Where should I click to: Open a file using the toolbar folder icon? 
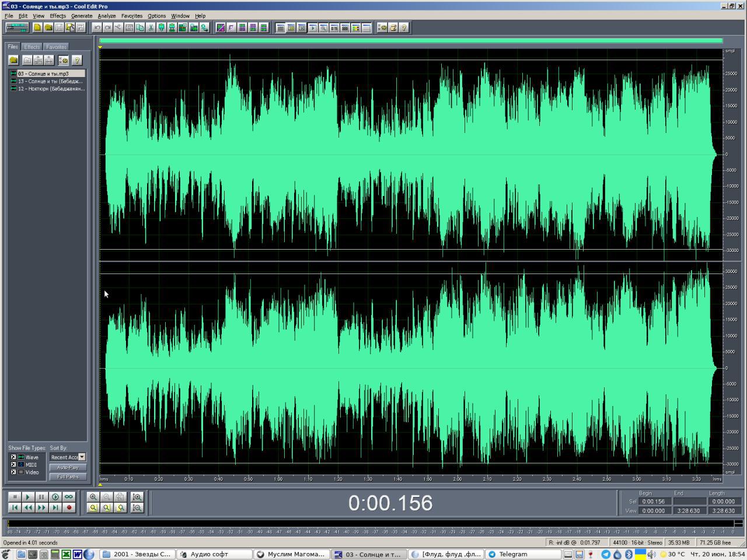[x=48, y=27]
